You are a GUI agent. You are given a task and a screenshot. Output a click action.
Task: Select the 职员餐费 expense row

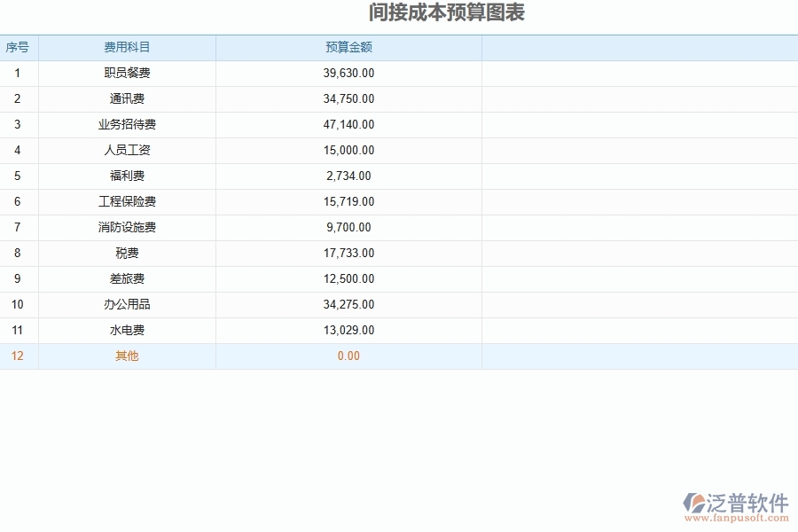click(125, 73)
